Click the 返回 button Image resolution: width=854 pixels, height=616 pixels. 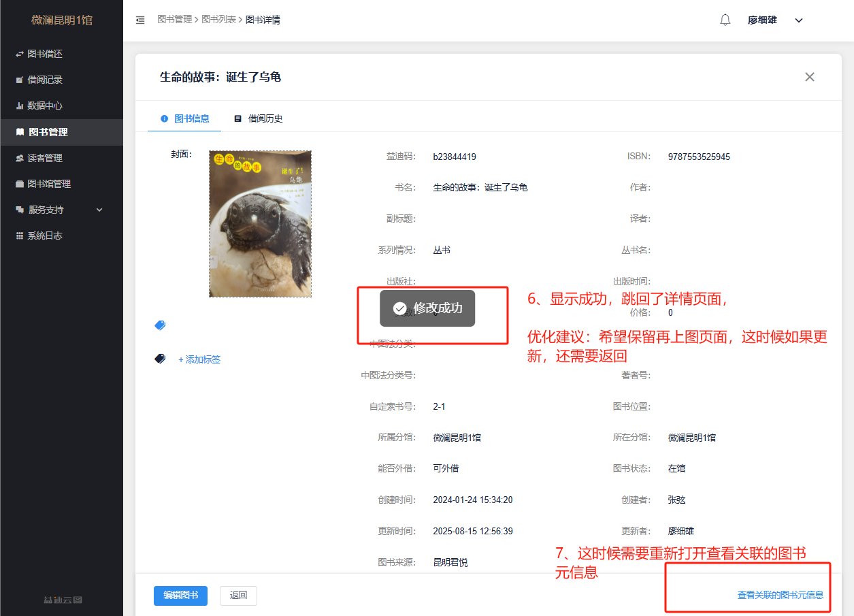[238, 595]
